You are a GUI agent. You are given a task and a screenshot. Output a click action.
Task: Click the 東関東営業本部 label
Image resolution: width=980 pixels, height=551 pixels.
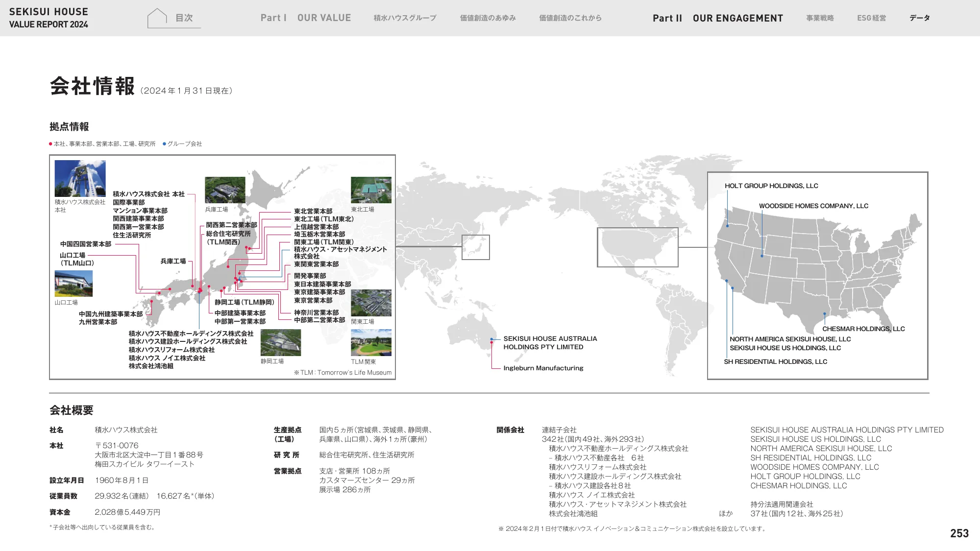316,264
